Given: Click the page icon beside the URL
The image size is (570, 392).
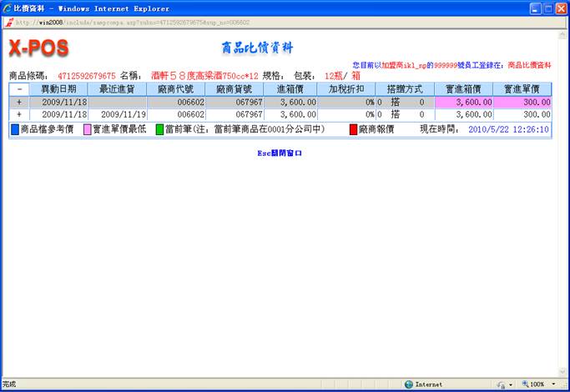Looking at the screenshot, I should (x=8, y=22).
